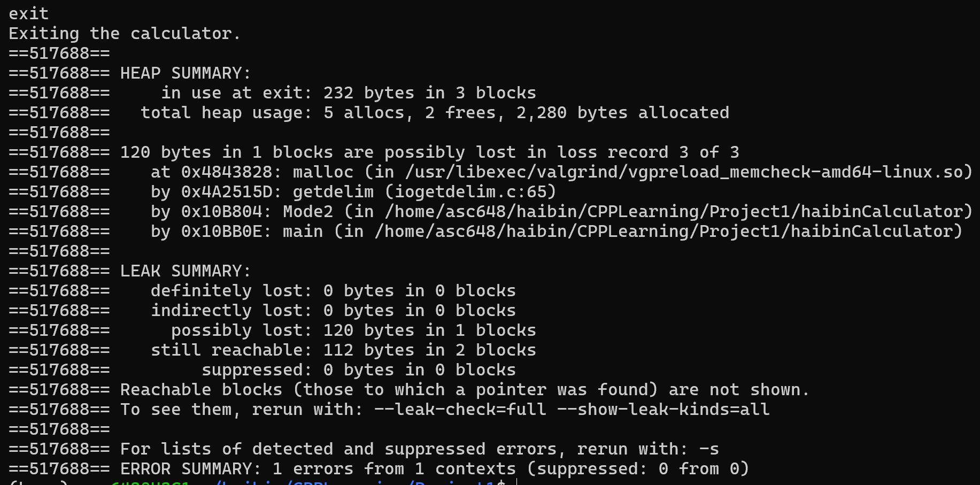
Task: Click 'ERROR SUMMARY: 1 errors' line
Action: point(435,468)
